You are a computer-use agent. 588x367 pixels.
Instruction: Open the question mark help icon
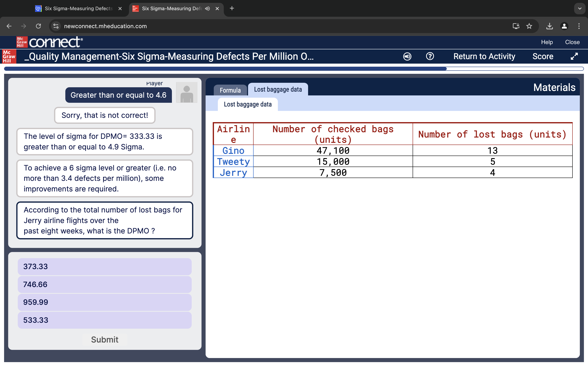point(430,56)
